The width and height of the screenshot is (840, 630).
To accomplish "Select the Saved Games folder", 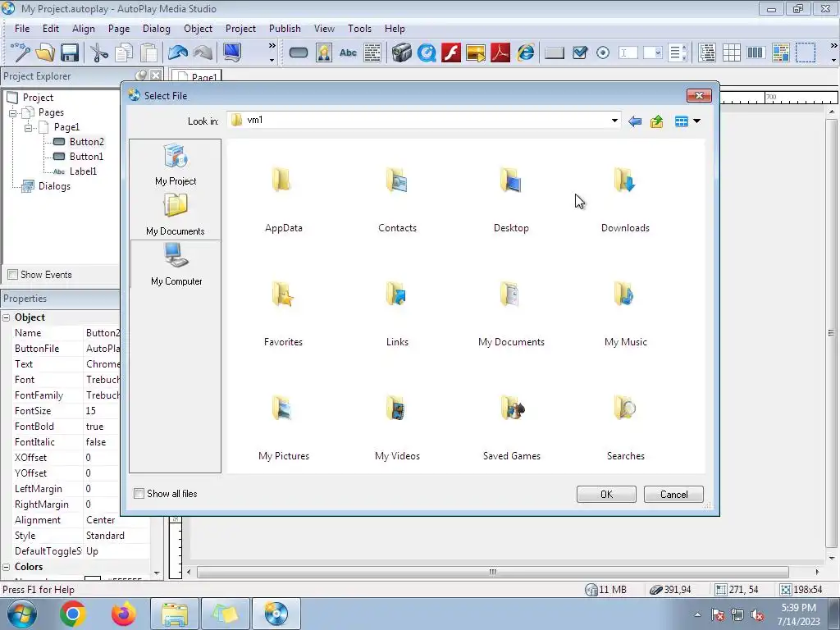I will tap(512, 427).
